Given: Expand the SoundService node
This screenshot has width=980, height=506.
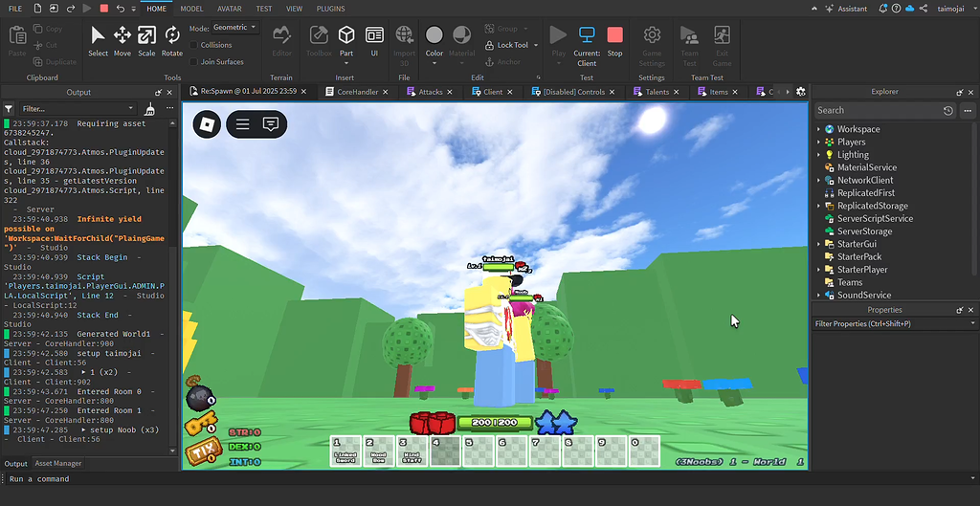Looking at the screenshot, I should [819, 295].
